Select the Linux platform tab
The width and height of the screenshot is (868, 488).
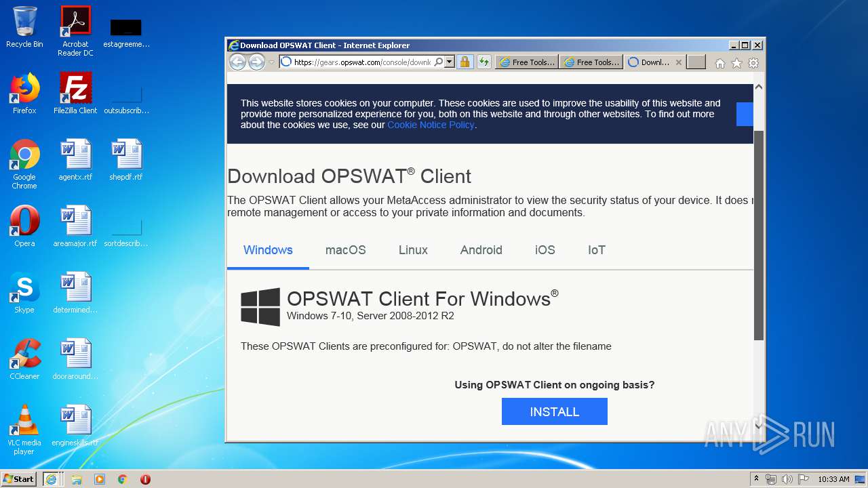point(413,250)
